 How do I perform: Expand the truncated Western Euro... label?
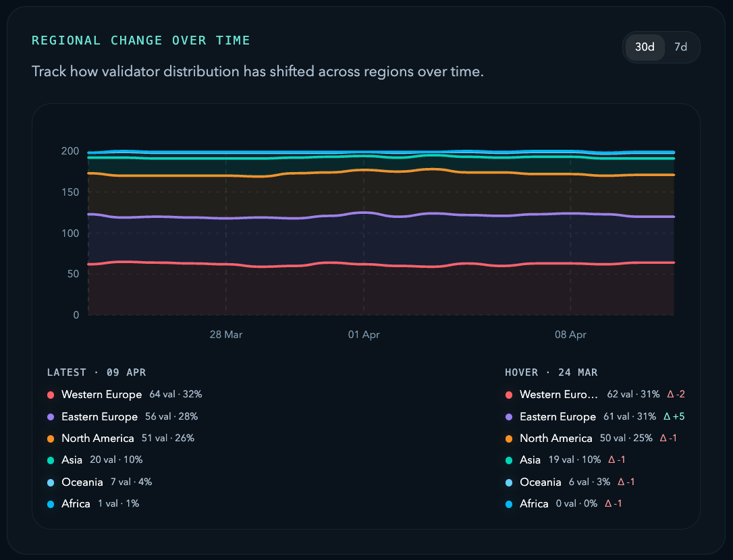pos(560,394)
